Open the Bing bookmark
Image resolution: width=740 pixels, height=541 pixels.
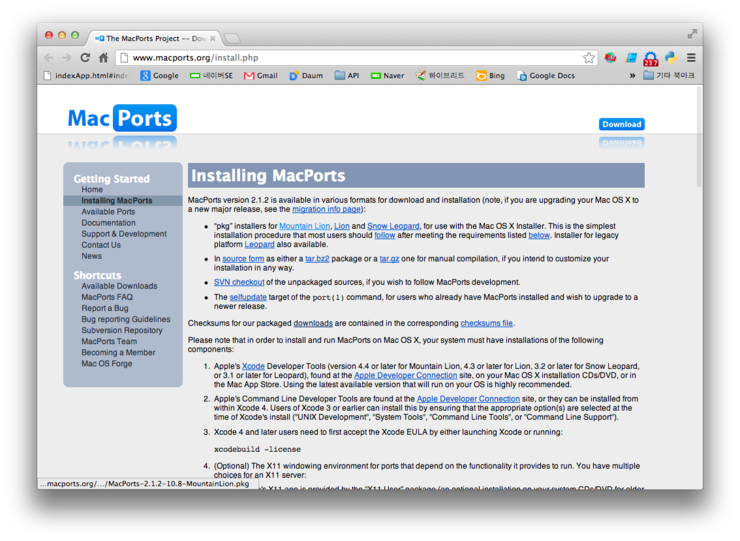pos(490,76)
